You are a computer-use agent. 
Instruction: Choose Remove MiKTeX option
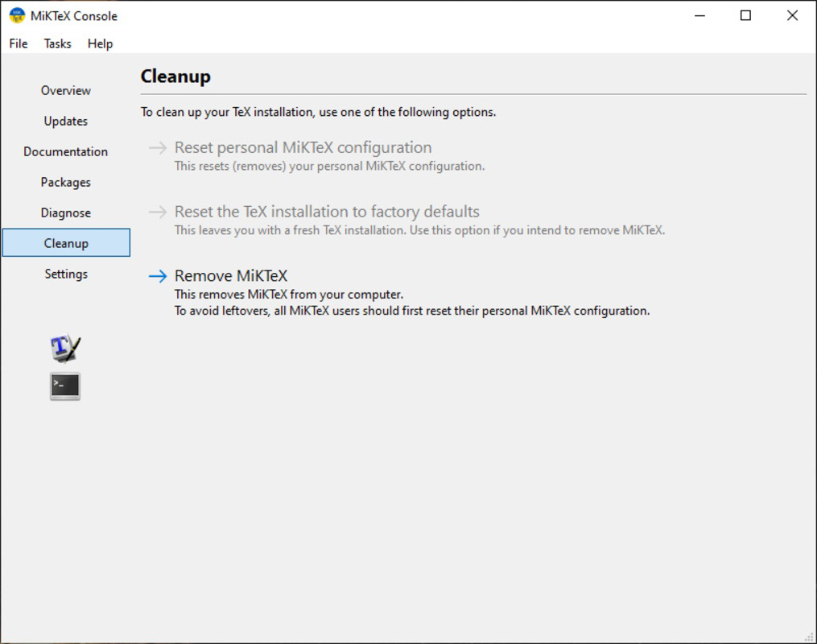tap(231, 275)
